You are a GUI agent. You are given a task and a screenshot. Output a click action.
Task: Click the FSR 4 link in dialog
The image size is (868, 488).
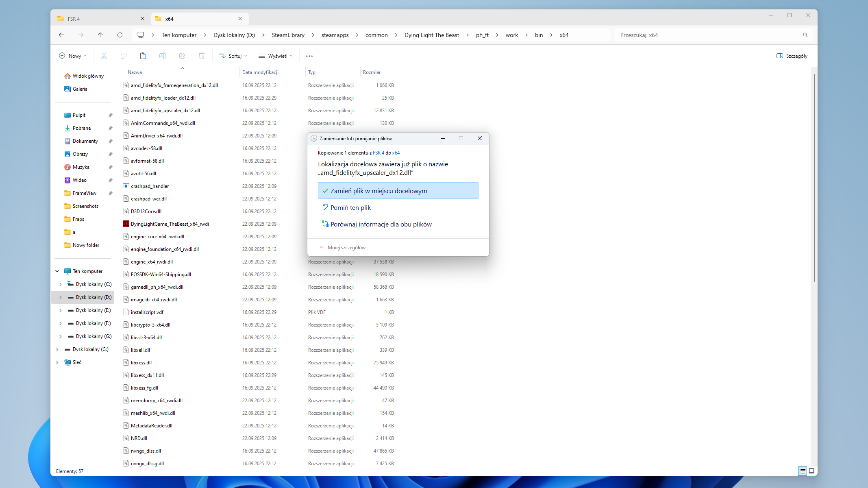click(x=378, y=153)
